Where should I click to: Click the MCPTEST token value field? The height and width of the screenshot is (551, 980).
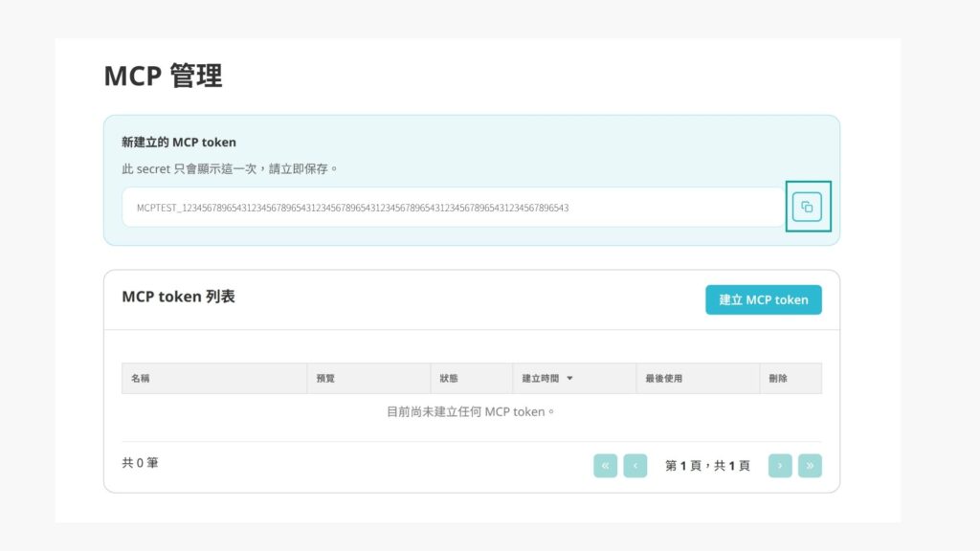click(450, 208)
